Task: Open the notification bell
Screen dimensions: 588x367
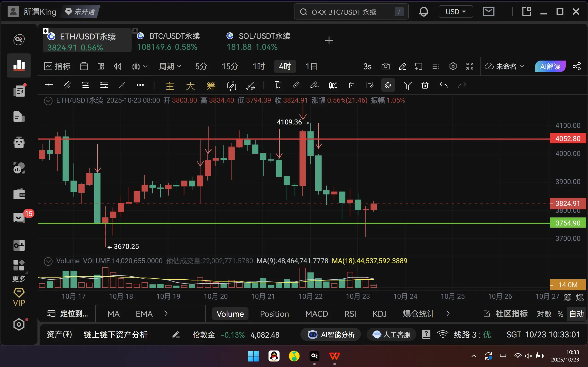Action: pyautogui.click(x=424, y=12)
